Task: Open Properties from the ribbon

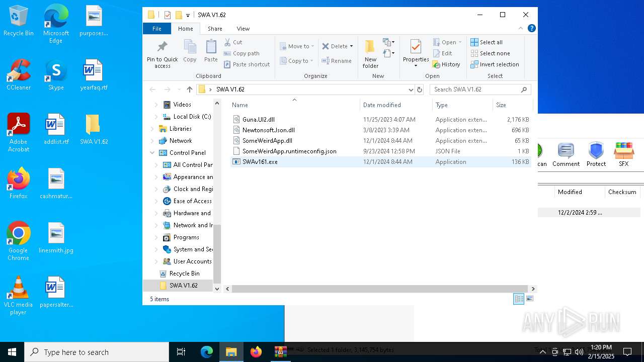Action: pos(416,53)
